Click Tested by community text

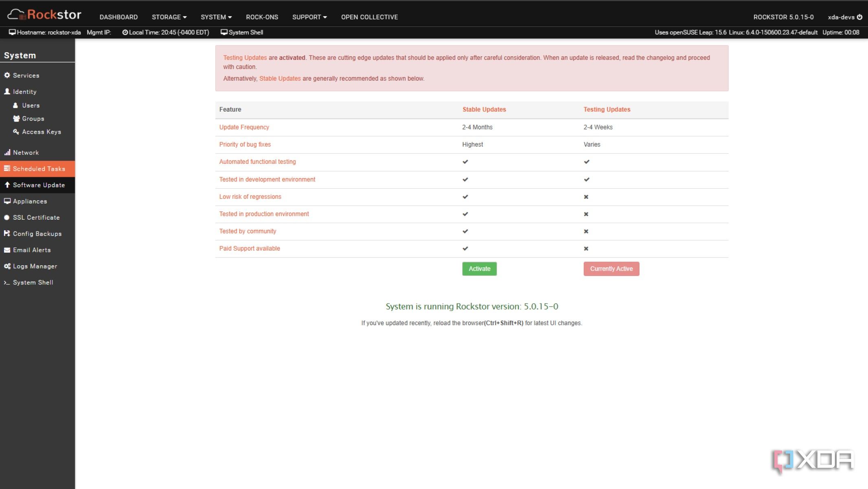[248, 231]
